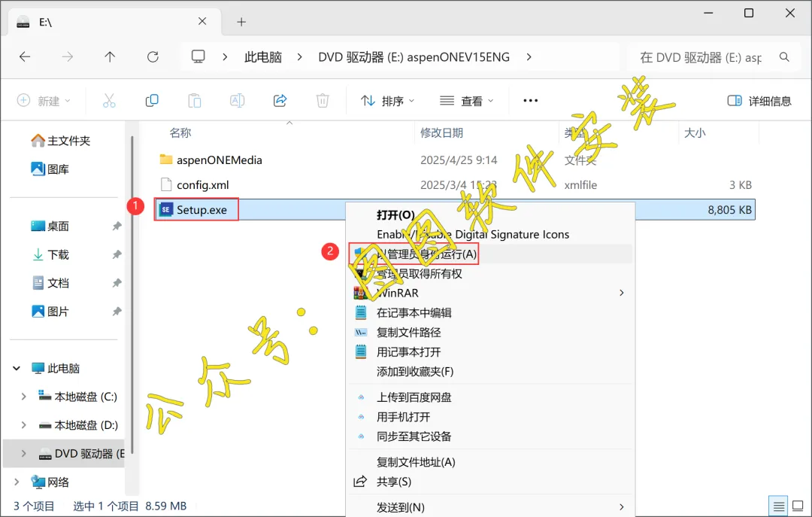This screenshot has height=517, width=812.
Task: Expand the 发送到(N) submenu arrow
Action: click(622, 507)
